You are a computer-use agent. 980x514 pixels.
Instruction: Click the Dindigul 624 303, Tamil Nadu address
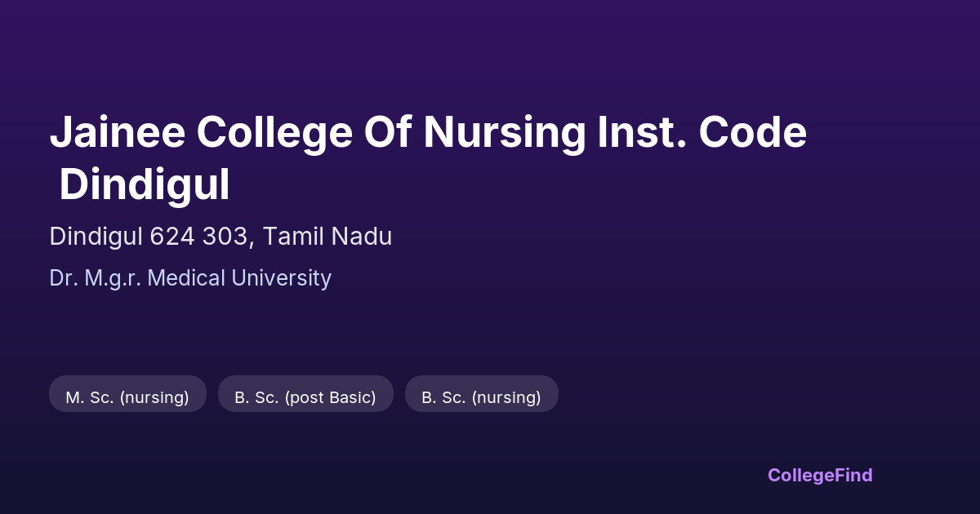pyautogui.click(x=220, y=237)
